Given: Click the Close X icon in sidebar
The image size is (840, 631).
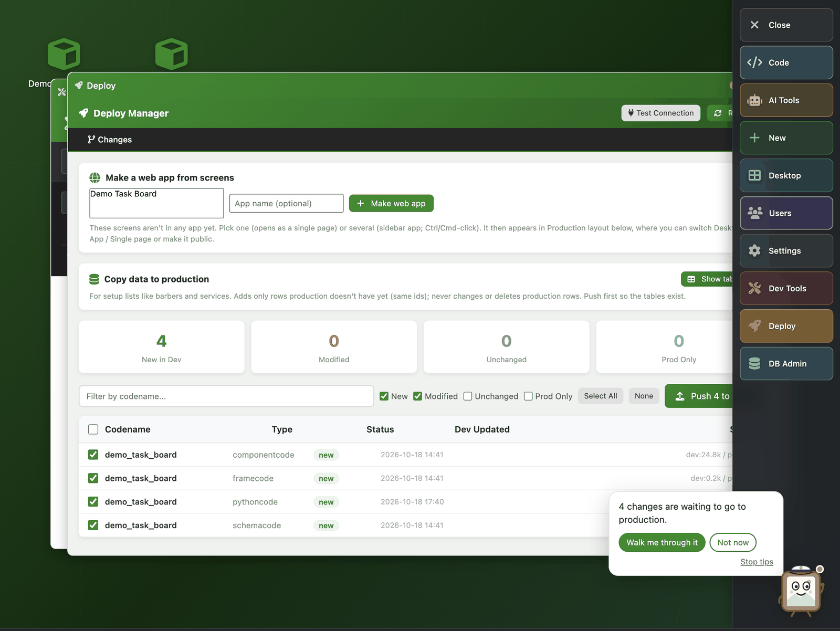Looking at the screenshot, I should point(754,25).
